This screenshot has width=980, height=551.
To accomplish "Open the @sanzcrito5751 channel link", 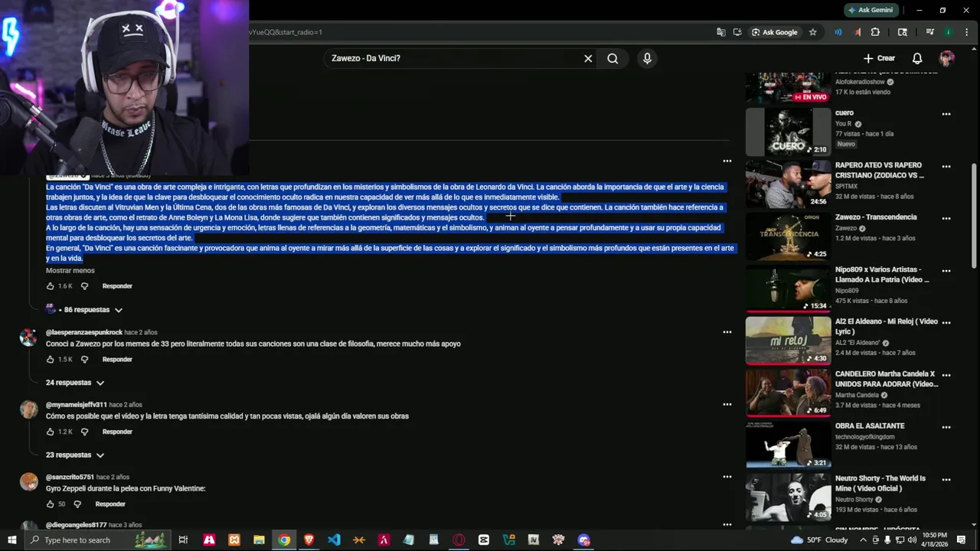I will [70, 477].
